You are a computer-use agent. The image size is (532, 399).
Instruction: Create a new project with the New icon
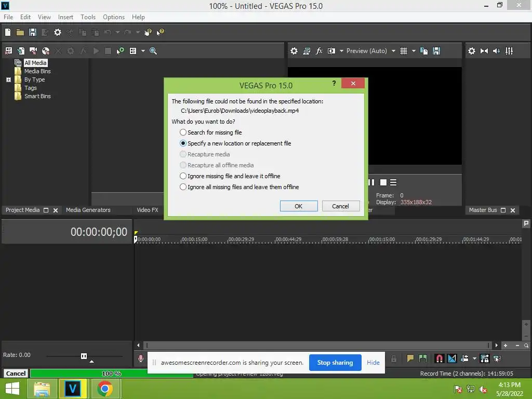coord(8,32)
